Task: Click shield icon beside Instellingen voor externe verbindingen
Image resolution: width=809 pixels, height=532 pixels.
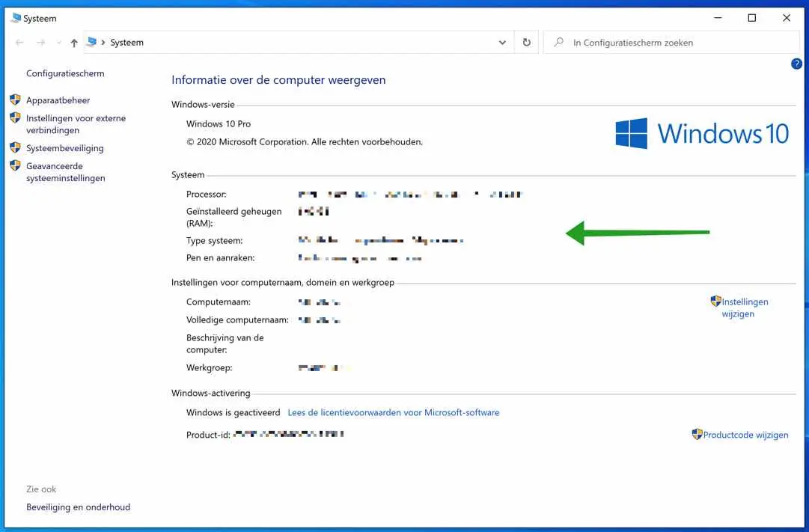Action: click(x=16, y=117)
